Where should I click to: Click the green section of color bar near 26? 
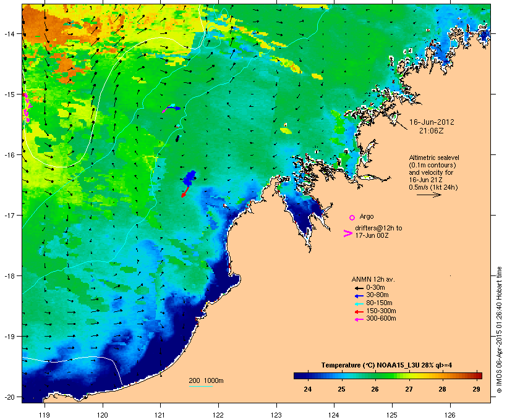click(x=375, y=376)
